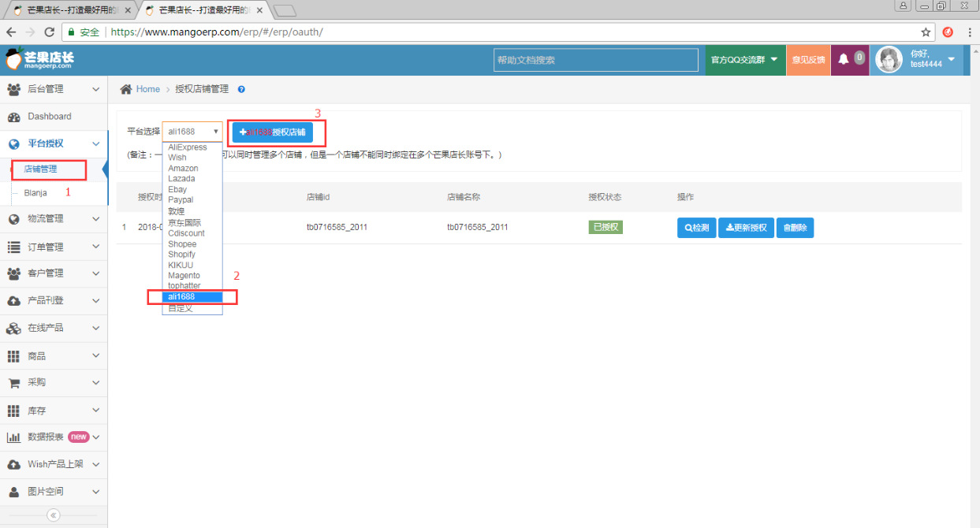Click the red extension icon in browser toolbar
980x528 pixels.
pyautogui.click(x=948, y=32)
